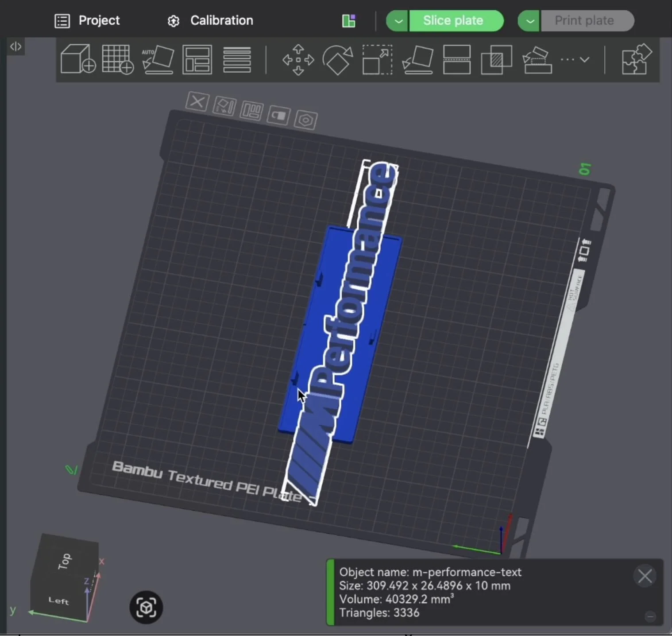Open the Variable layer height tool
Screen dimensions: 672x636
click(x=237, y=59)
